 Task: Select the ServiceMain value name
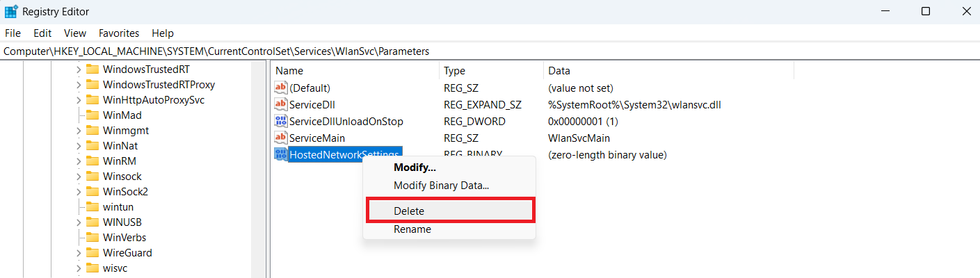coord(317,138)
